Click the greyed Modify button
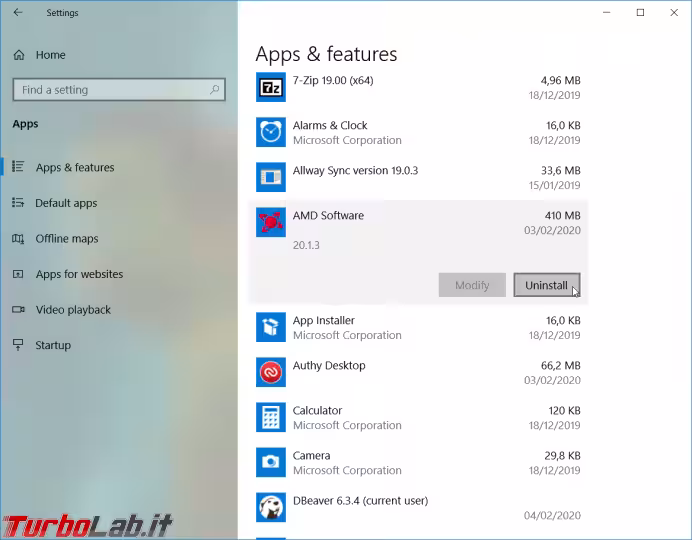 472,285
